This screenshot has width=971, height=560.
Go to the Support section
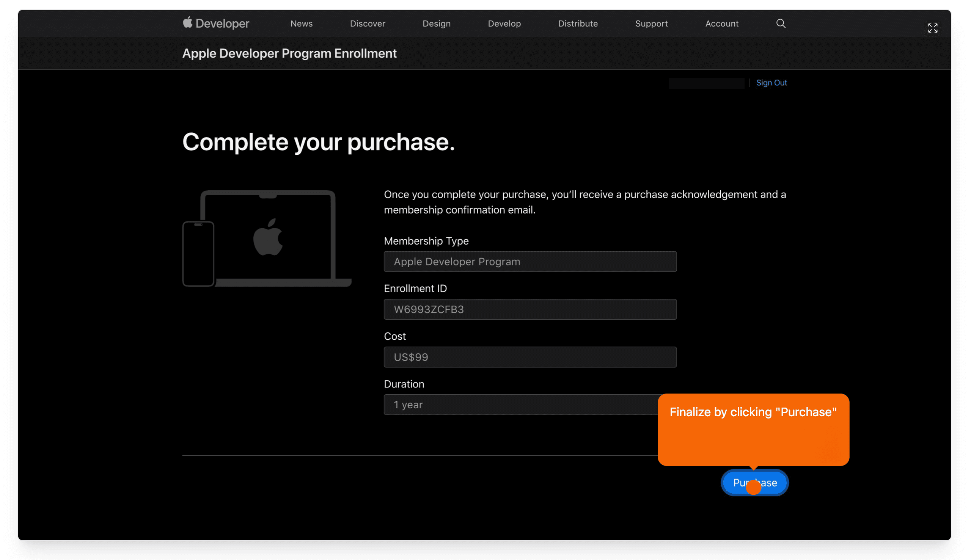click(x=651, y=24)
